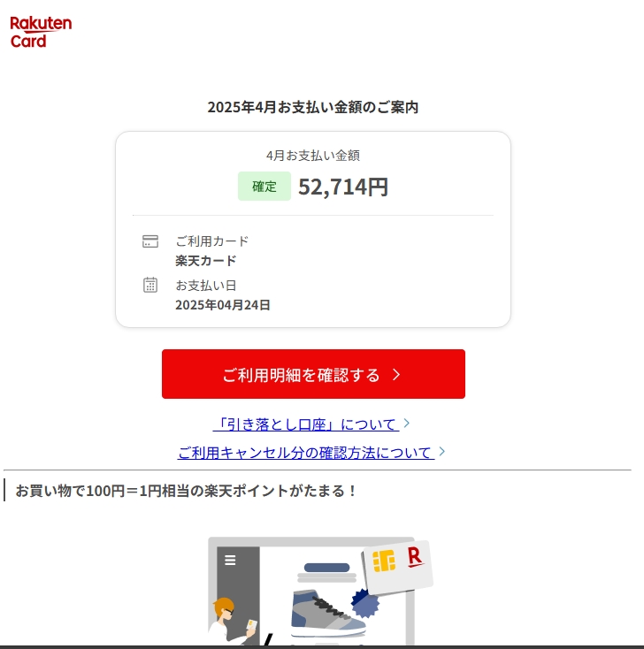Screen dimensions: 644x649
Task: Click the お買い物で100円＝1円相当 points heading
Action: coord(186,491)
